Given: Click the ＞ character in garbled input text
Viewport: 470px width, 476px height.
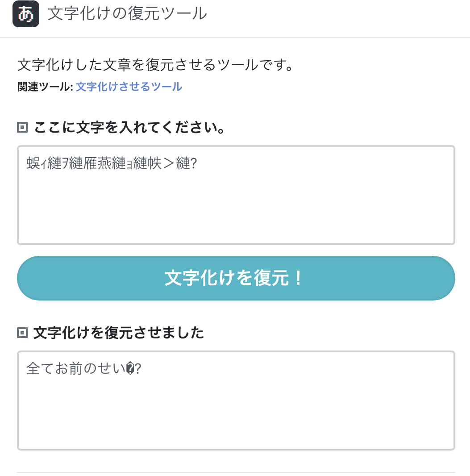Looking at the screenshot, I should click(169, 163).
